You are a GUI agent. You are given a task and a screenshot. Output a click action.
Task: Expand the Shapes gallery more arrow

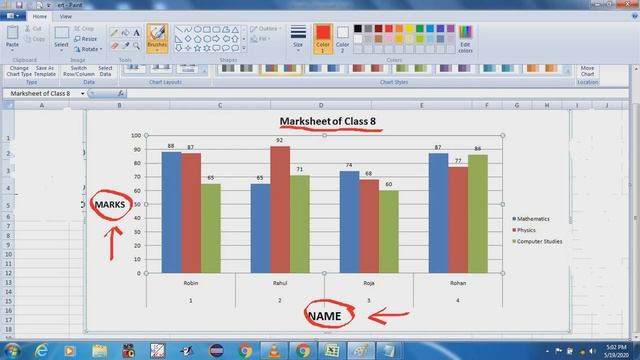[244, 48]
